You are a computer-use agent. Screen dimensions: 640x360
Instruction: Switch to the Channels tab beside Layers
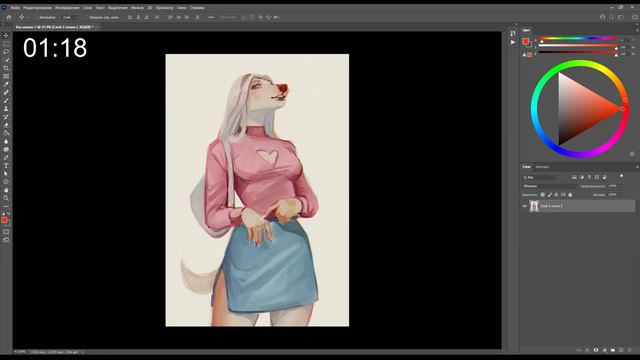click(542, 167)
